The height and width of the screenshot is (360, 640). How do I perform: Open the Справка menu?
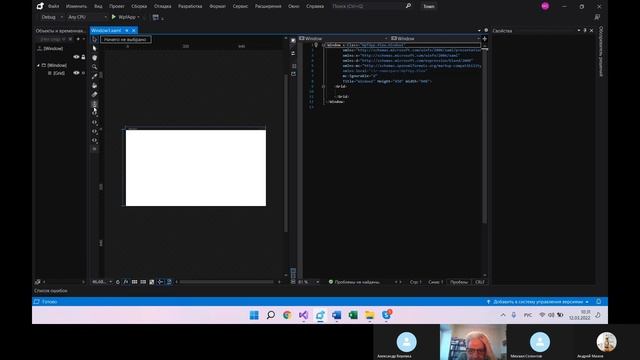[x=315, y=7]
